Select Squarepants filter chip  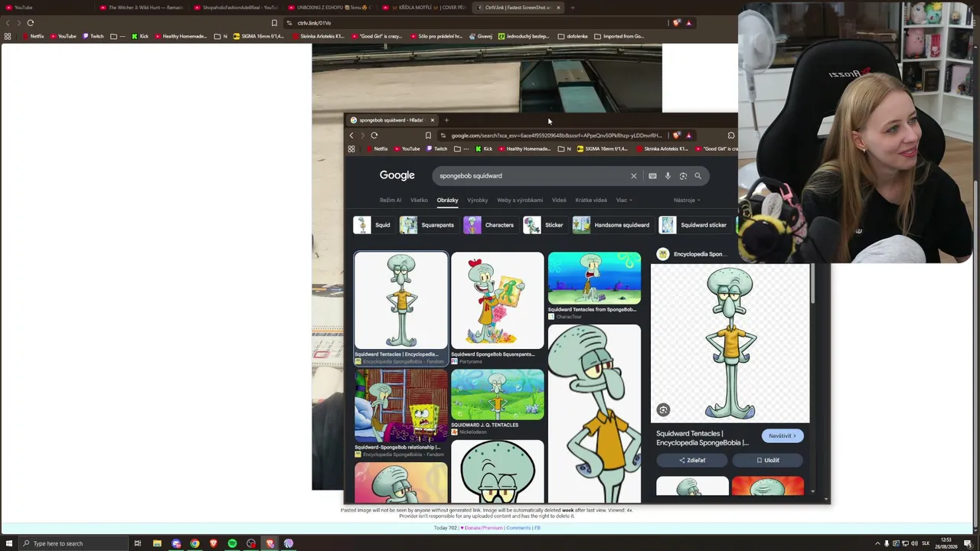click(x=427, y=225)
